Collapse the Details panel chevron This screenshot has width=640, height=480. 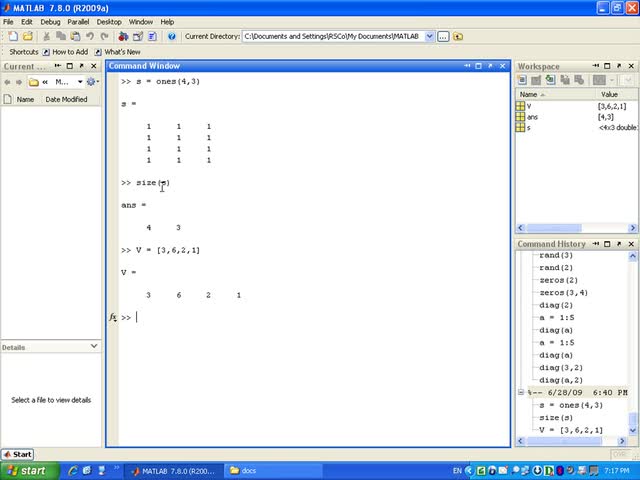coord(94,346)
